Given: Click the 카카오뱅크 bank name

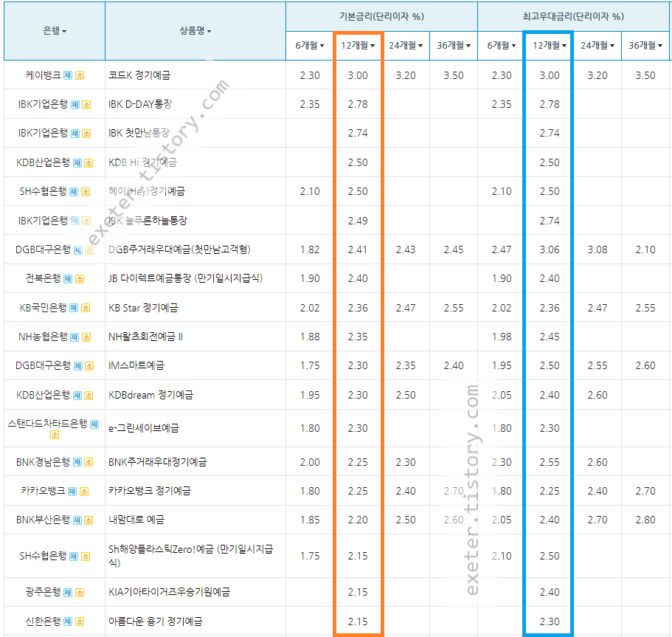Looking at the screenshot, I should [x=44, y=491].
